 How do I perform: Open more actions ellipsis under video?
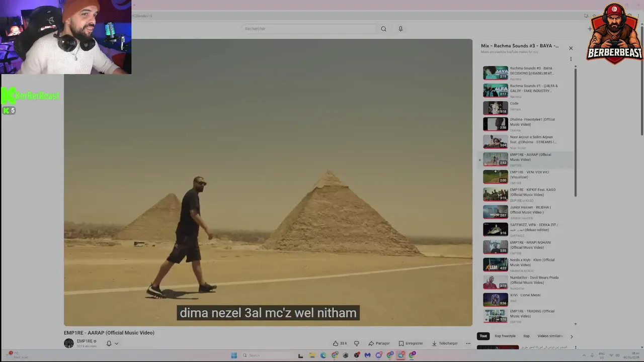(x=468, y=343)
